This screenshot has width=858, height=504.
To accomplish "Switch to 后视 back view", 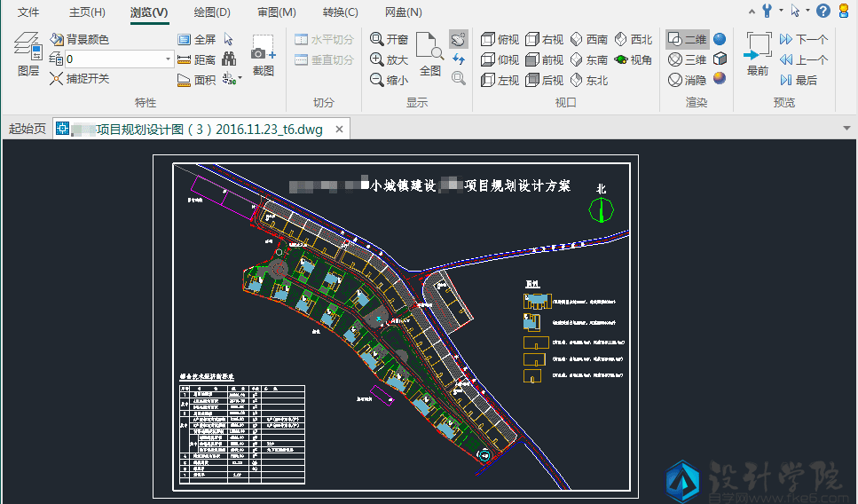I will coord(544,80).
